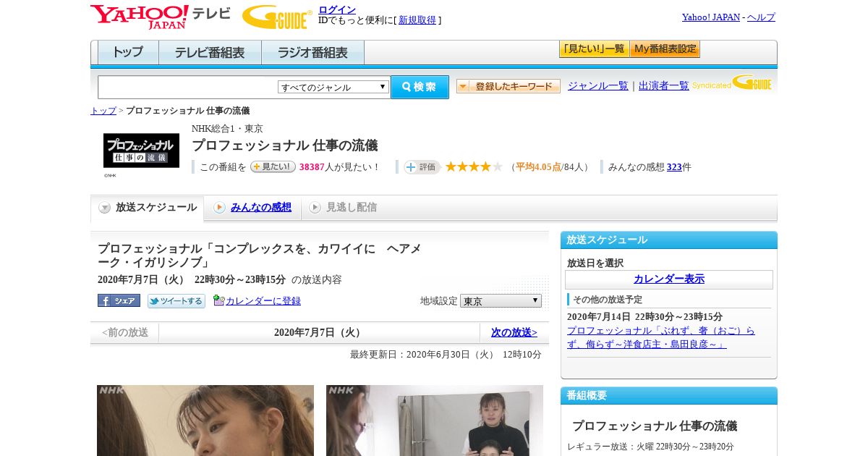Click the ヘルプ link
The image size is (868, 456).
click(x=761, y=17)
